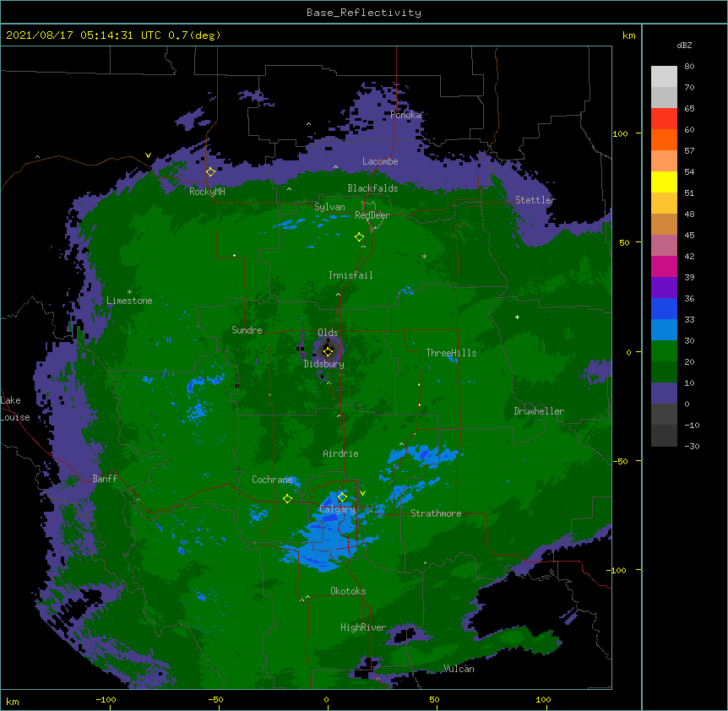This screenshot has height=711, width=728.
Task: Click the RockyMH label
Action: (x=207, y=192)
